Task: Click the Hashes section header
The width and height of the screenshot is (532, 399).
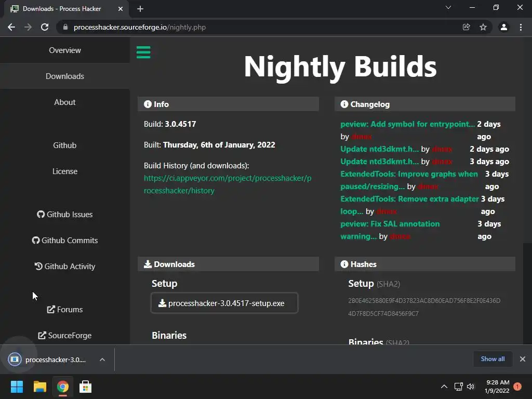Action: pyautogui.click(x=425, y=264)
